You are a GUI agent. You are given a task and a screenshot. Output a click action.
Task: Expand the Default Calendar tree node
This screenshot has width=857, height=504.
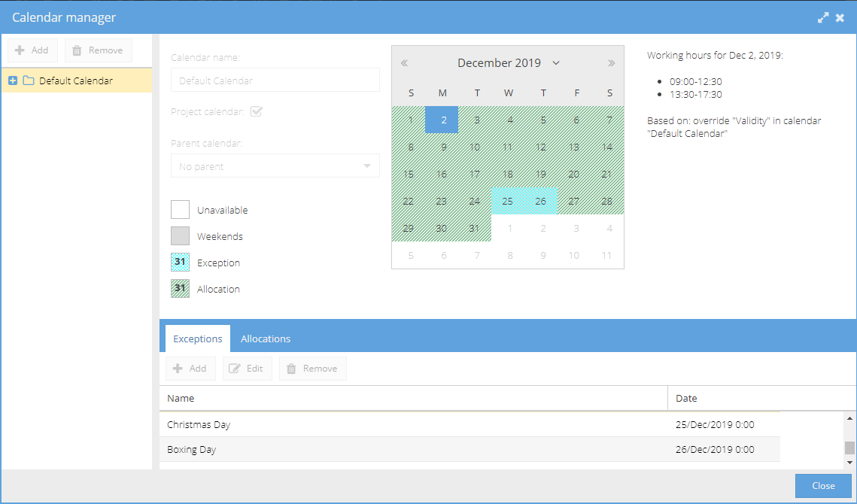(11, 80)
